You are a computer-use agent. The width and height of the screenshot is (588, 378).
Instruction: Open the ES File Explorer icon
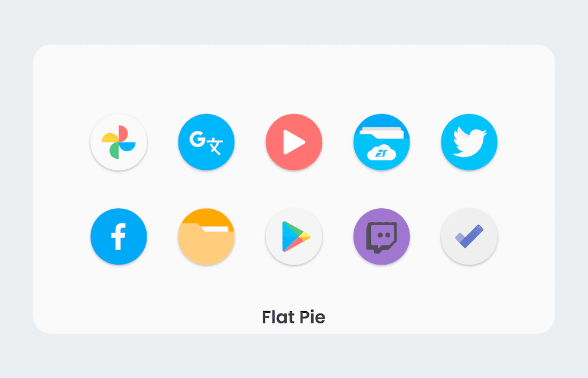[x=382, y=142]
